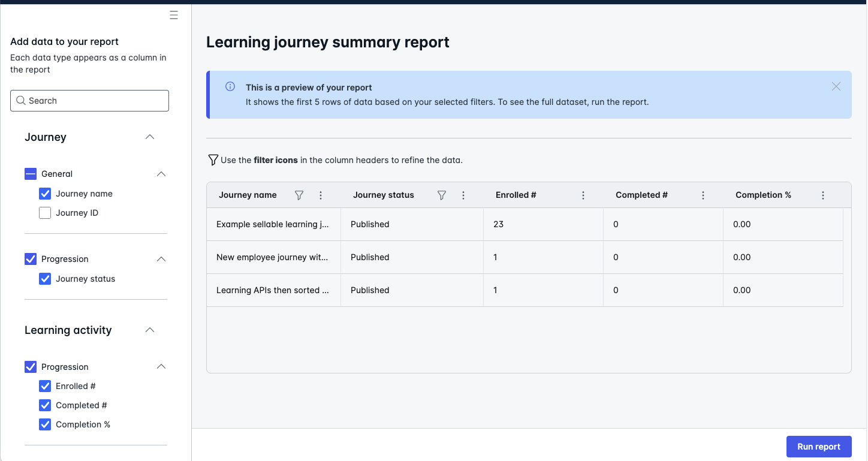This screenshot has width=868, height=461.
Task: Uncheck the Completed # checkbox
Action: [x=45, y=405]
